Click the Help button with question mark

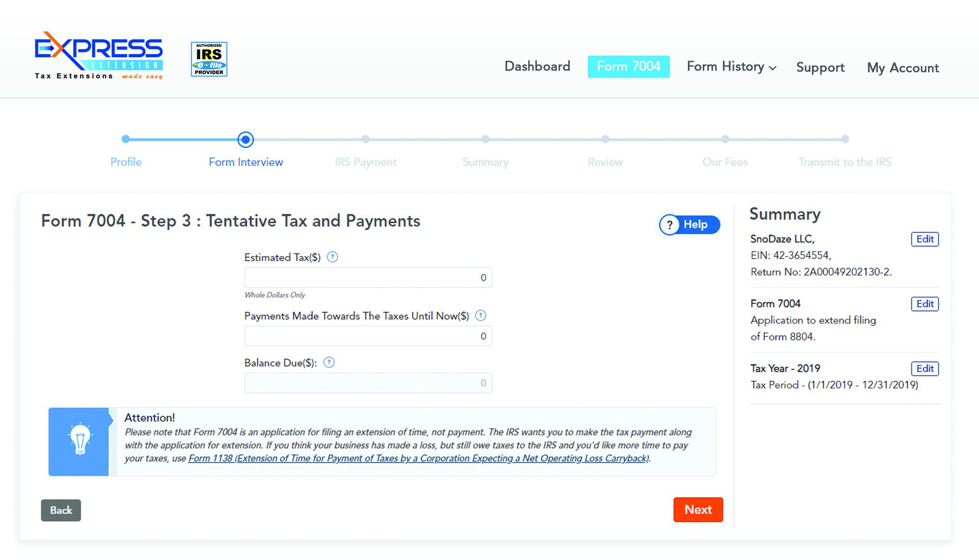tap(689, 225)
